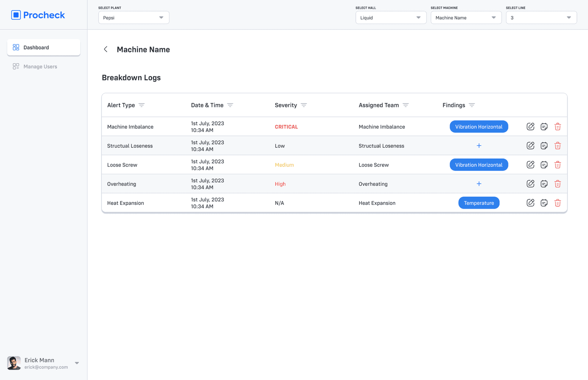Click the Structual Loseness date and time cell
Image resolution: width=588 pixels, height=380 pixels.
pos(207,146)
